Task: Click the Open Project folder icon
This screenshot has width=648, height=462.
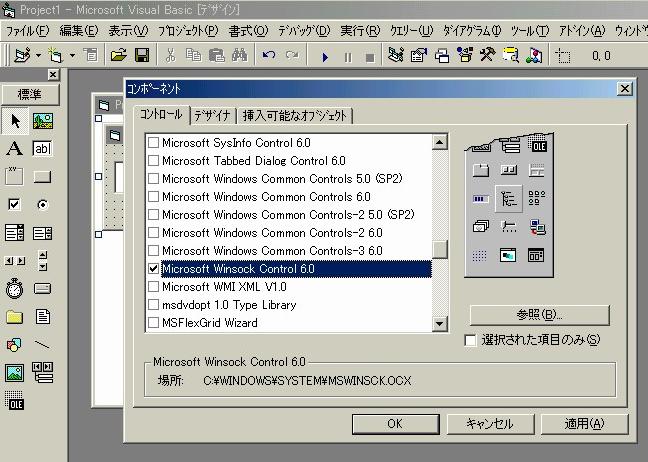Action: click(118, 55)
